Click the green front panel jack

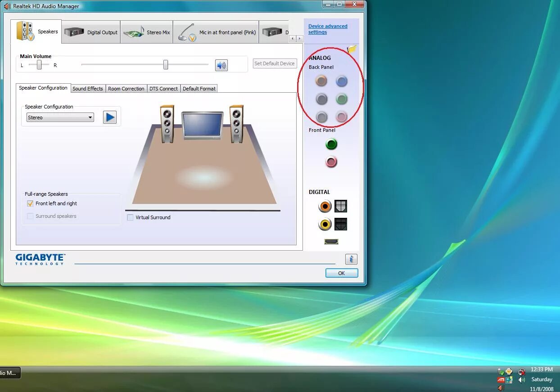(331, 144)
